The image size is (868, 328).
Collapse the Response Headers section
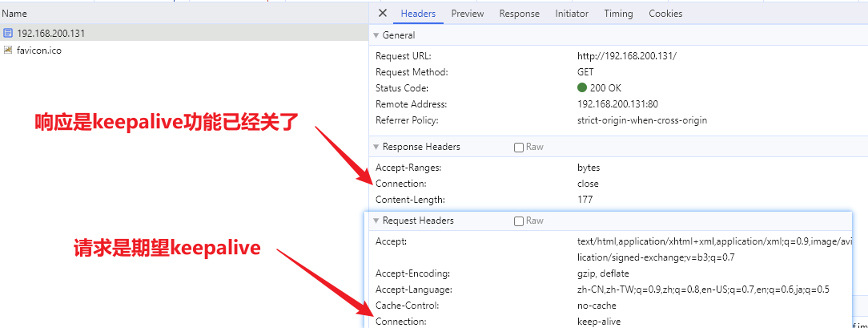(376, 148)
